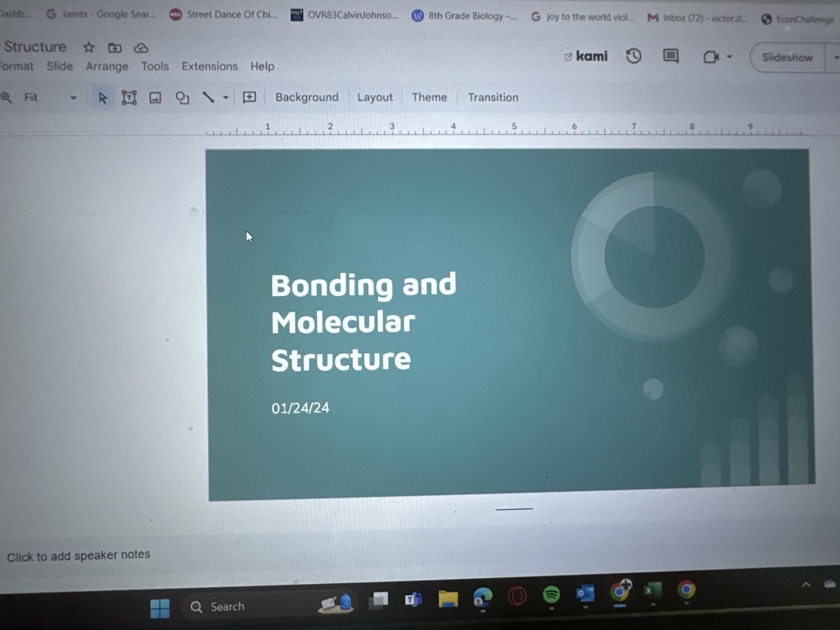Open the Extensions menu
Viewport: 840px width, 630px height.
coord(209,66)
